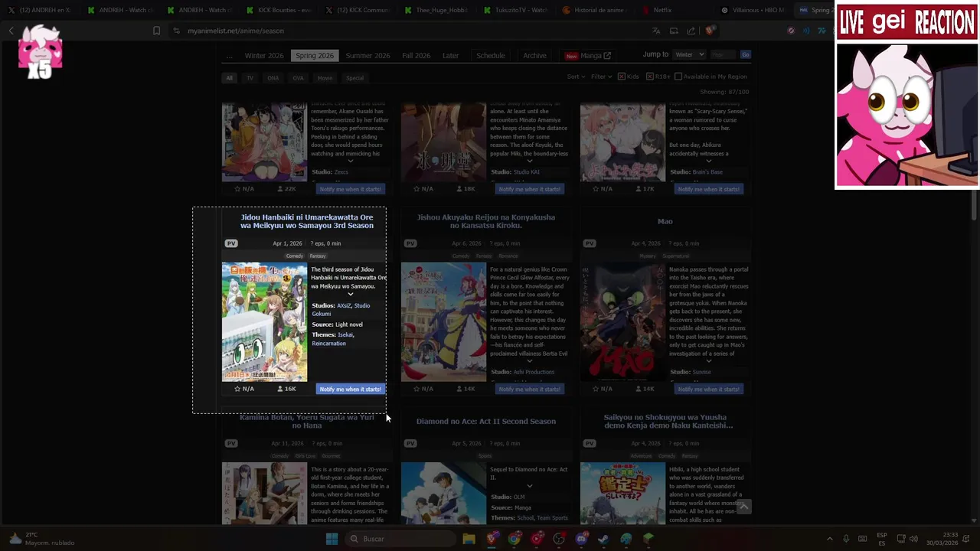
Task: Click the PV badge on Kamiina Botan card
Action: (x=231, y=443)
